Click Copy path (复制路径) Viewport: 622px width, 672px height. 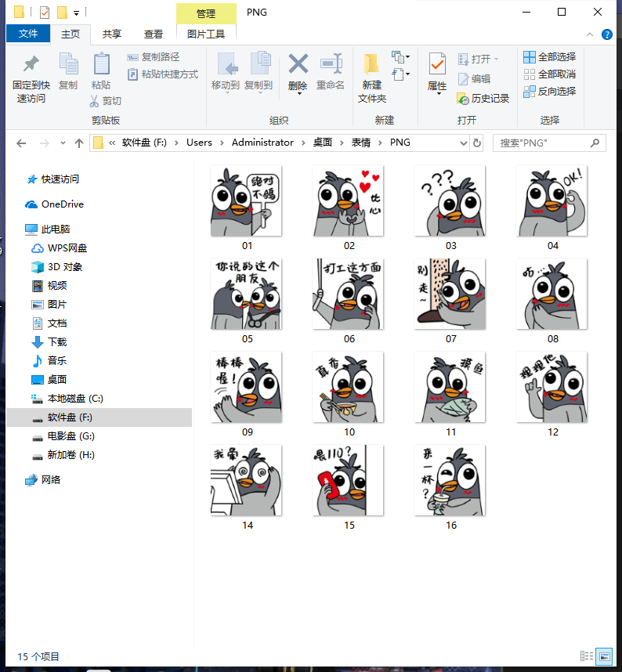tap(154, 57)
